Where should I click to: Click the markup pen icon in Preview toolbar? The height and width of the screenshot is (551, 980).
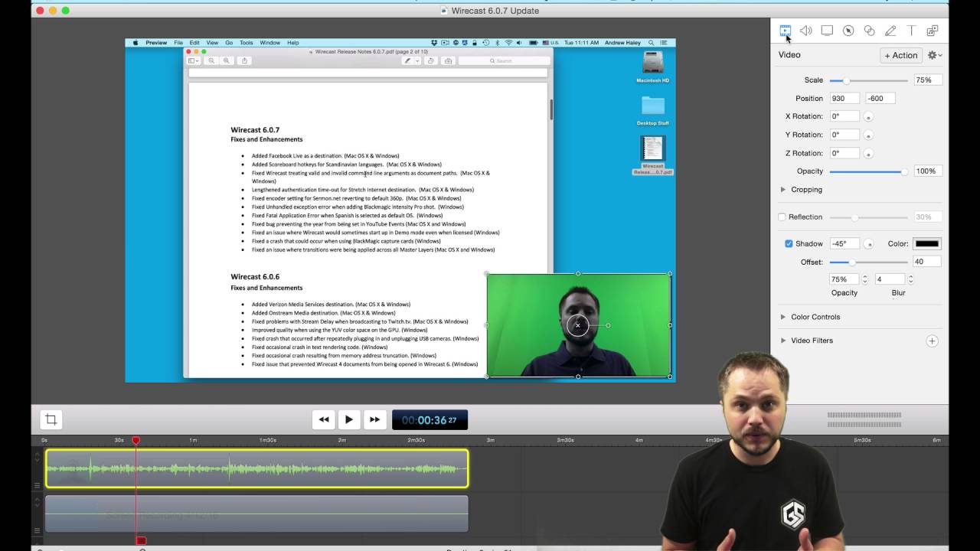[x=408, y=60]
